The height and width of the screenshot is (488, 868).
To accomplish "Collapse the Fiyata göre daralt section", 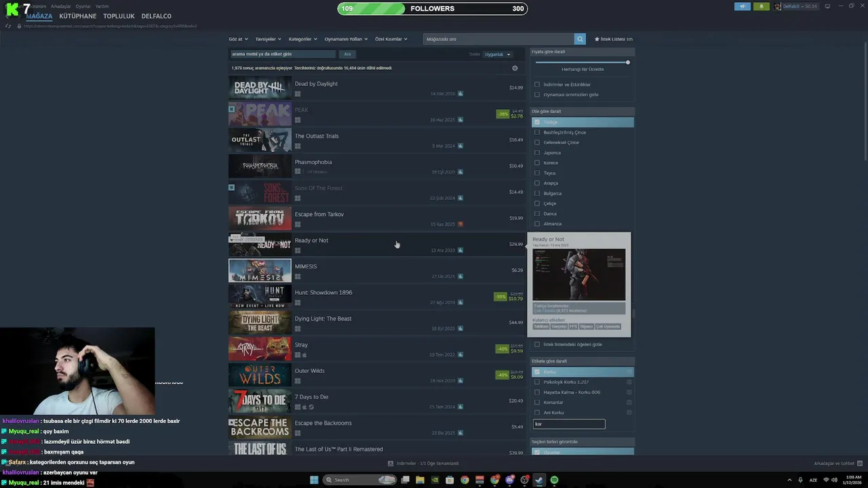I will [583, 52].
